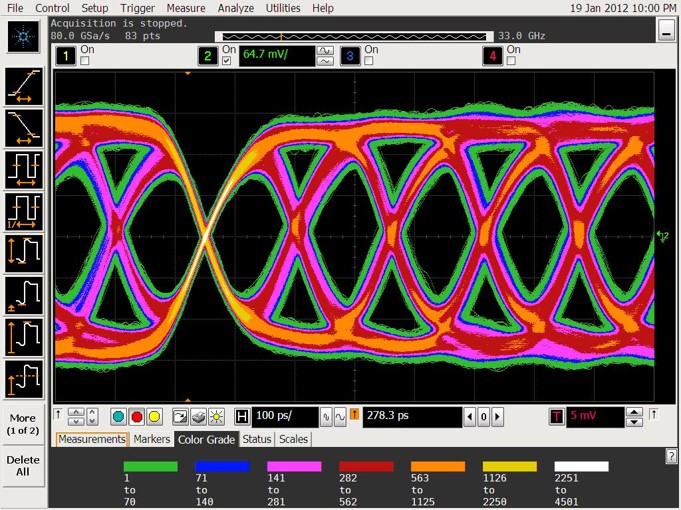Viewport: 681px width, 510px height.
Task: Click the question mark help icon
Action: 671,456
